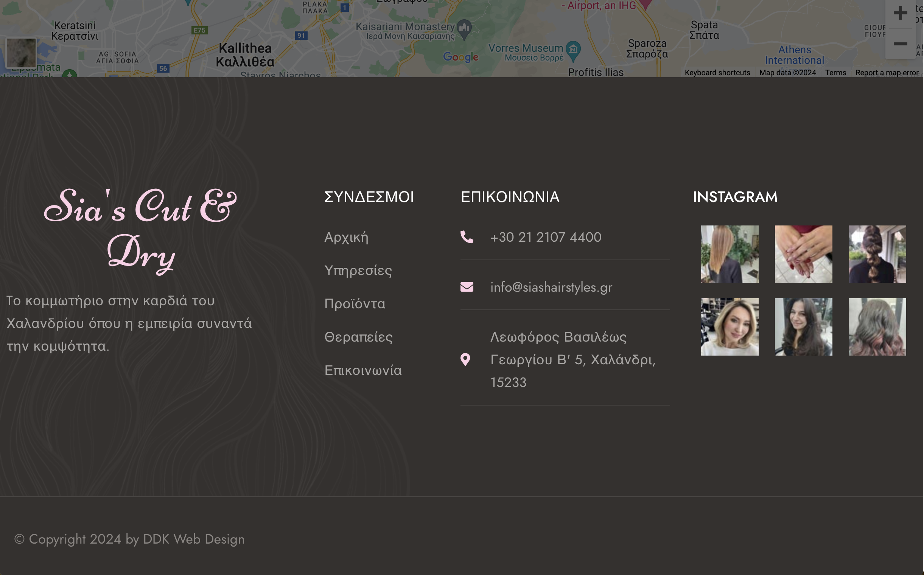924x575 pixels.
Task: Click the info@siashairstyles.gr email address
Action: point(551,287)
